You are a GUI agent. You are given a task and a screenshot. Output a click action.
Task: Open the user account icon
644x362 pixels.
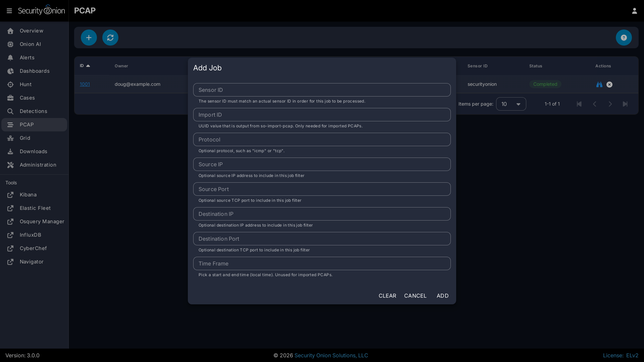634,11
